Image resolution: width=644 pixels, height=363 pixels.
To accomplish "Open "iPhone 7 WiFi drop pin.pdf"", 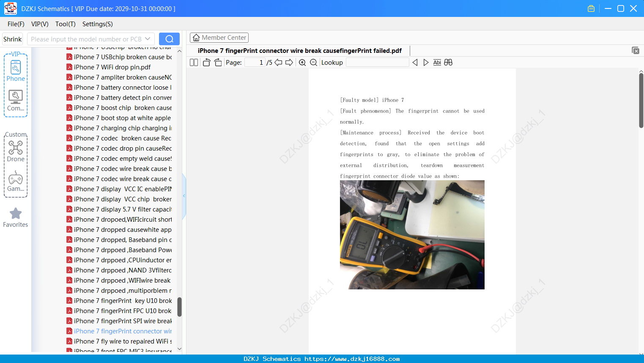I will click(x=112, y=67).
